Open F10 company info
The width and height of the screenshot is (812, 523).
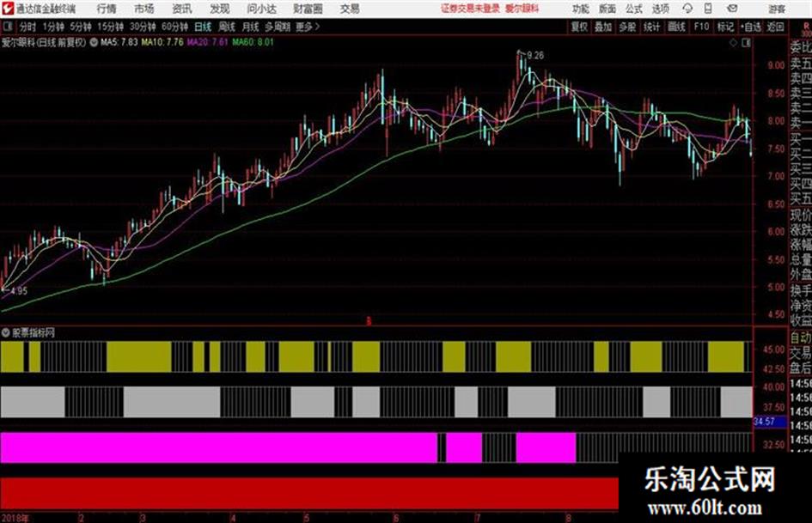tap(701, 27)
